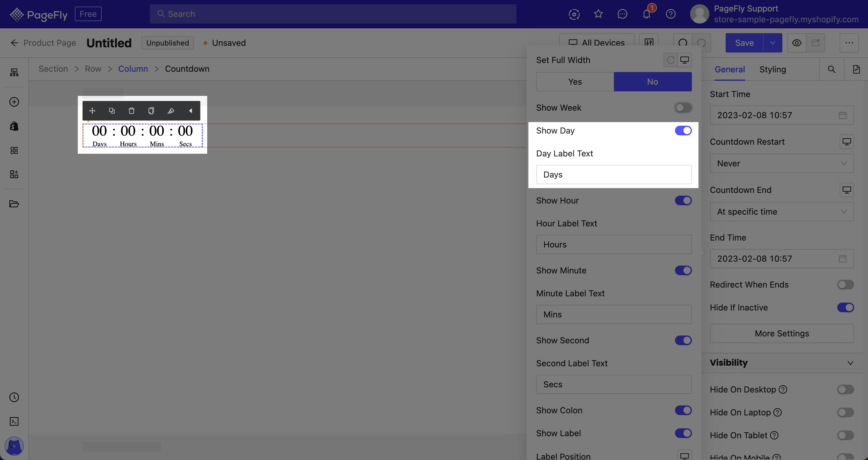This screenshot has width=868, height=460.
Task: Toggle the Show Day switch
Action: tap(683, 131)
